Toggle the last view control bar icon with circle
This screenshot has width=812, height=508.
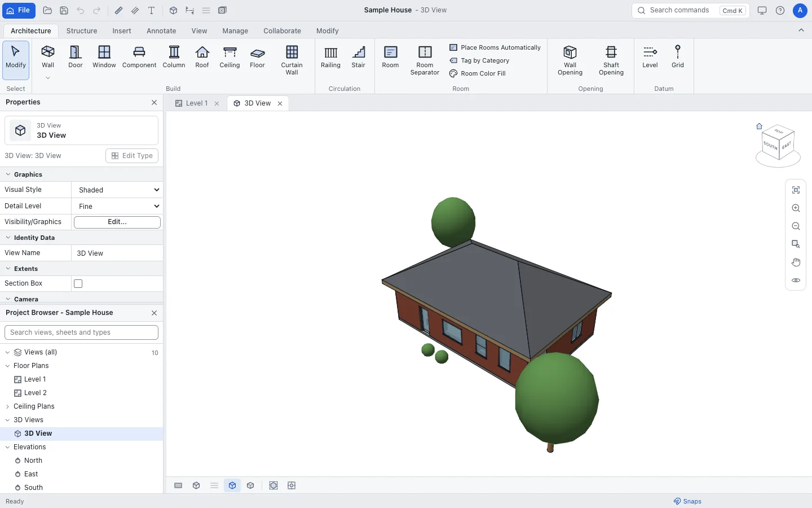[x=292, y=485]
